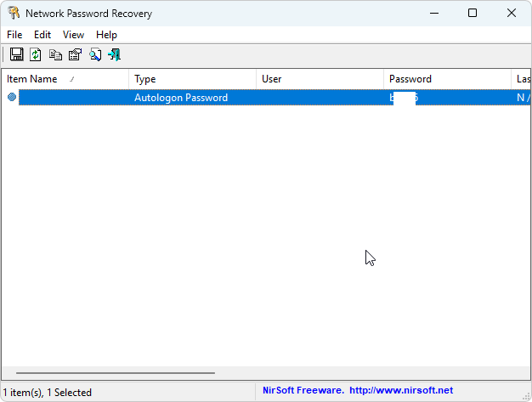532x402 pixels.
Task: Open the http://www.nirsoft.net link
Action: [401, 390]
